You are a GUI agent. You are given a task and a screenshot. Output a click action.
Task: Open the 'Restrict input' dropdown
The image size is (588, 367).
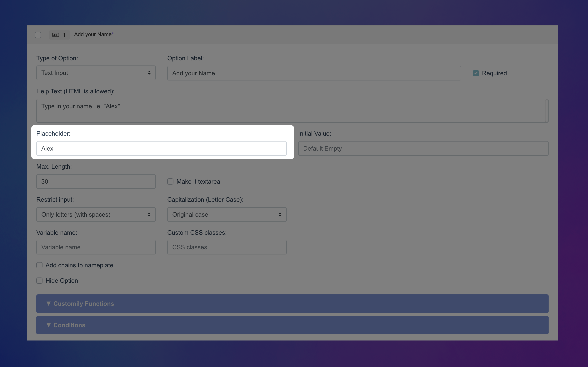pos(96,214)
